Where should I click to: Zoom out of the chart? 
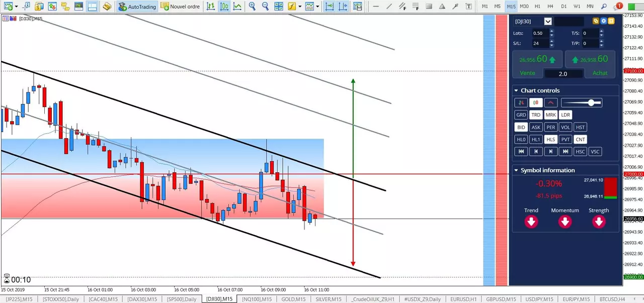[265, 7]
